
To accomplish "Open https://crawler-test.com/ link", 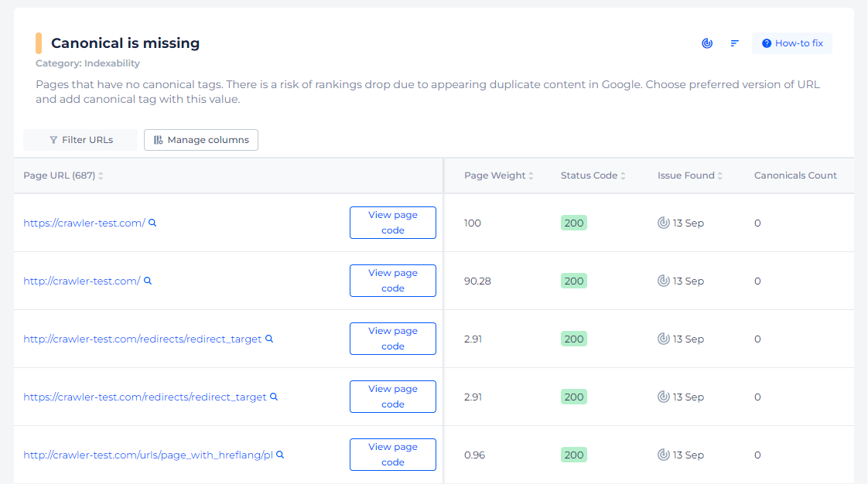I will (84, 223).
